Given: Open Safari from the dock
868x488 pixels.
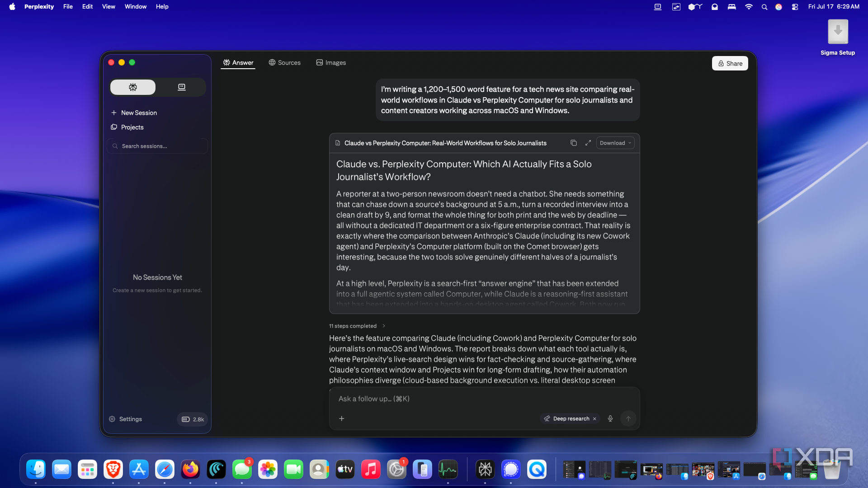Looking at the screenshot, I should coord(165,469).
